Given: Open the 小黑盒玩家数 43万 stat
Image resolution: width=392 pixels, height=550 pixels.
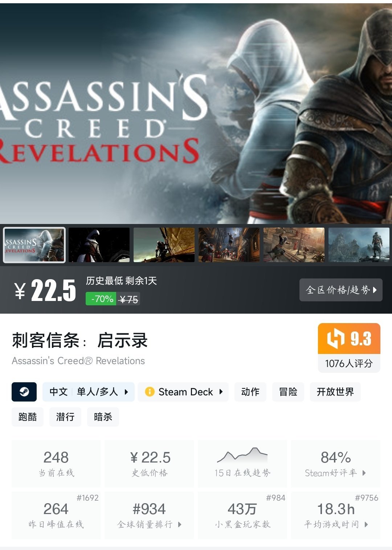Looking at the screenshot, I should [242, 515].
